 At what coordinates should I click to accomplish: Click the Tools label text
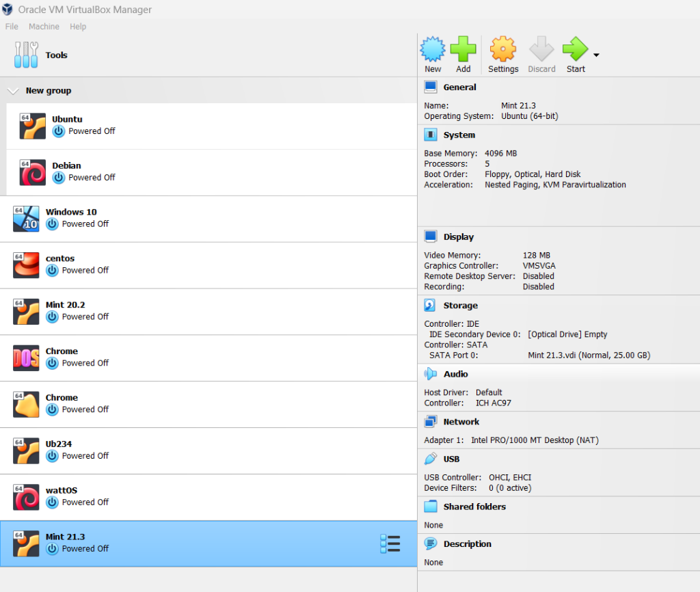tap(56, 55)
